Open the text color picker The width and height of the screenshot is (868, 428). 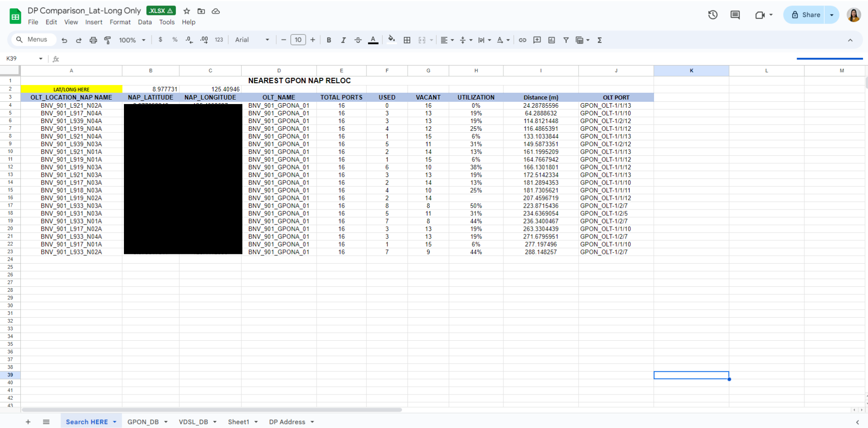(373, 40)
